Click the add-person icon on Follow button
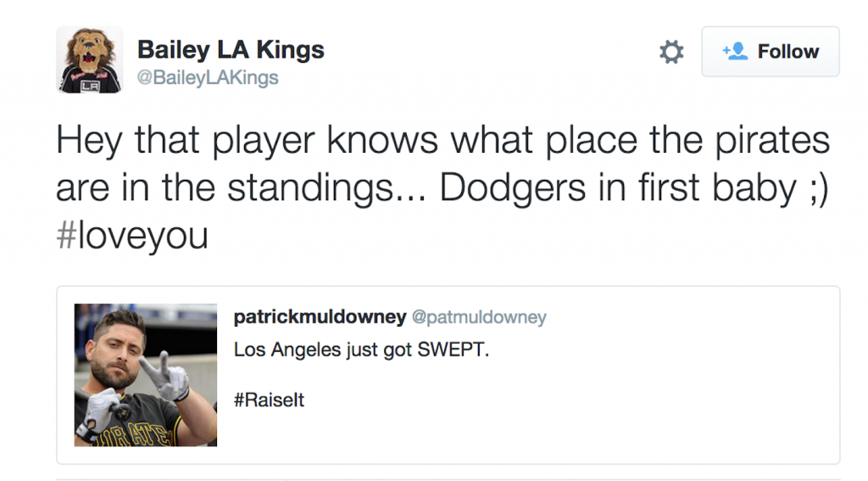The height and width of the screenshot is (481, 868). click(734, 52)
